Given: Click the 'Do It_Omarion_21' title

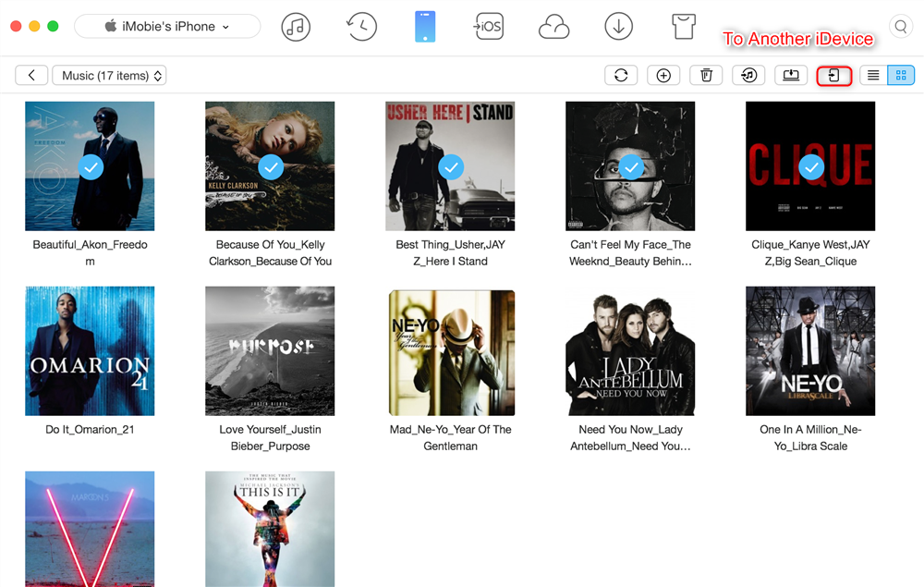Looking at the screenshot, I should click(90, 430).
